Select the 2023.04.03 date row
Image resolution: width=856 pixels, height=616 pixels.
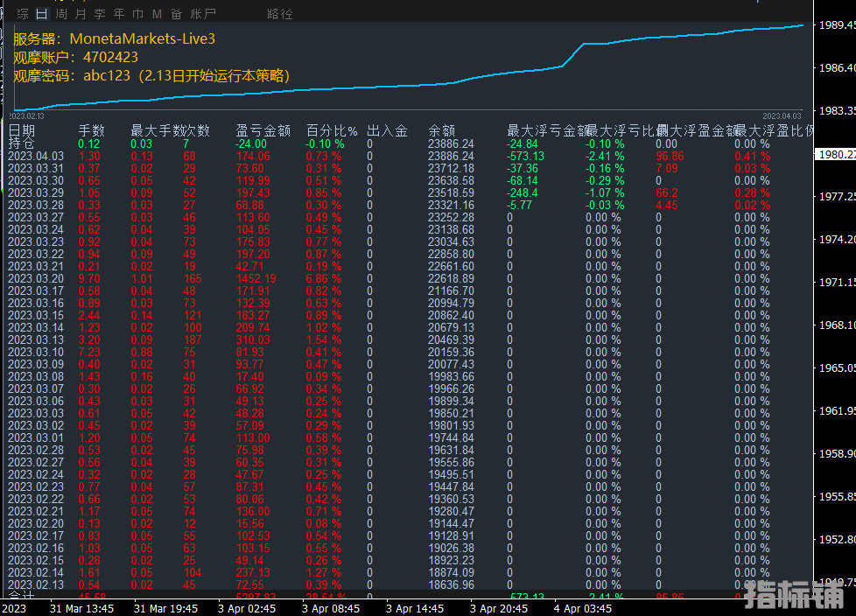pos(36,156)
